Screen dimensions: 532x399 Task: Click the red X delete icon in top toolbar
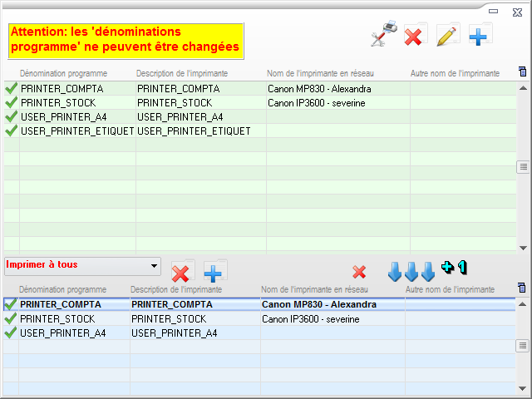pyautogui.click(x=414, y=36)
